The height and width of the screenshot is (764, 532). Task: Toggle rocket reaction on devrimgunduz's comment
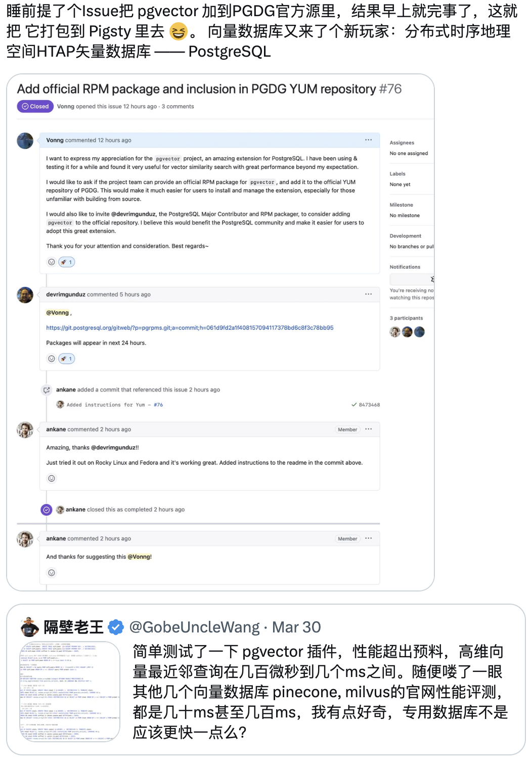click(67, 359)
